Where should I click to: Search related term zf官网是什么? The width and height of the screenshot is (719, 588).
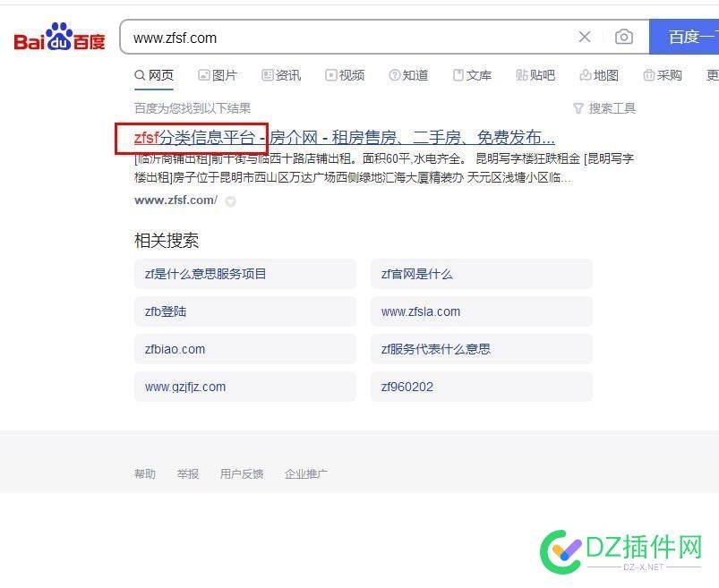click(x=482, y=274)
